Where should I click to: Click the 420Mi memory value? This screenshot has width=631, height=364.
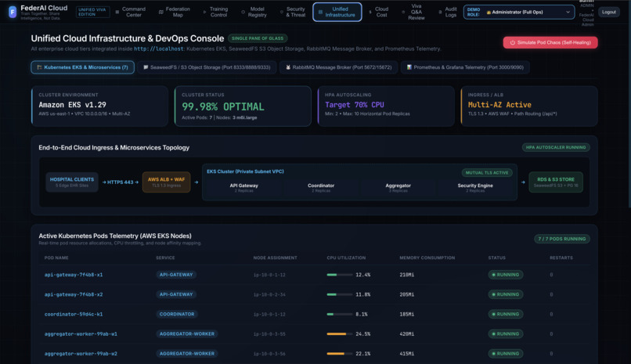coord(407,333)
